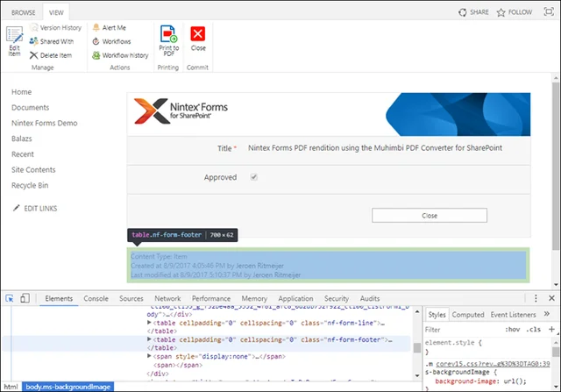This screenshot has height=392, width=561.
Task: Expand the display:none span node
Action: click(x=149, y=356)
